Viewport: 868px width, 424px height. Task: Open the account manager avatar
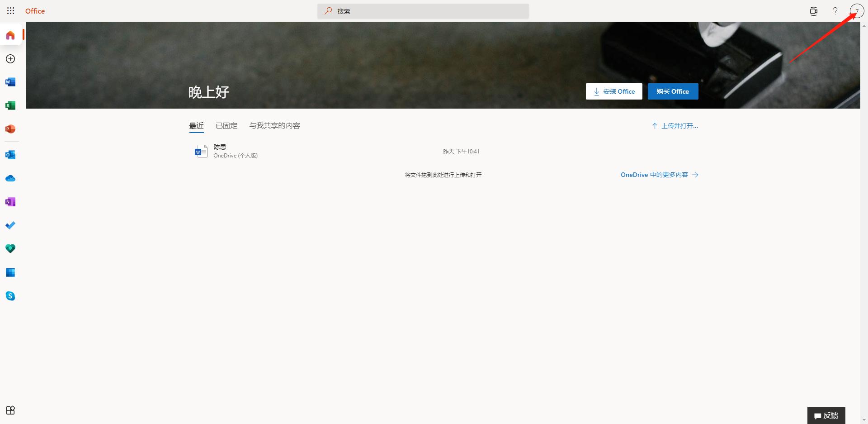pos(857,11)
